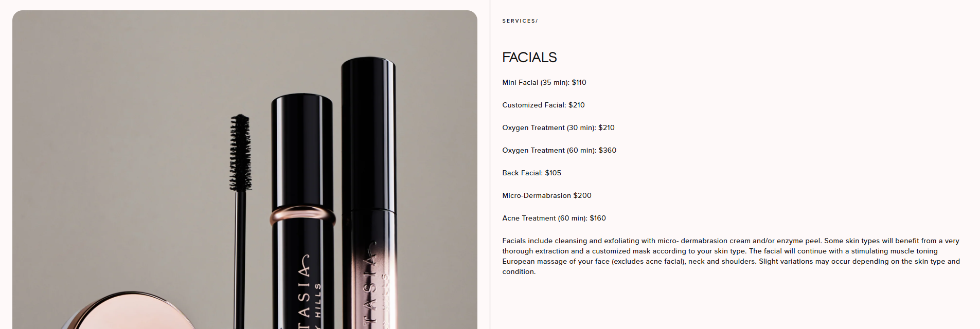Image resolution: width=980 pixels, height=329 pixels.
Task: Click the SERVICES breadcrumb link
Action: 519,21
